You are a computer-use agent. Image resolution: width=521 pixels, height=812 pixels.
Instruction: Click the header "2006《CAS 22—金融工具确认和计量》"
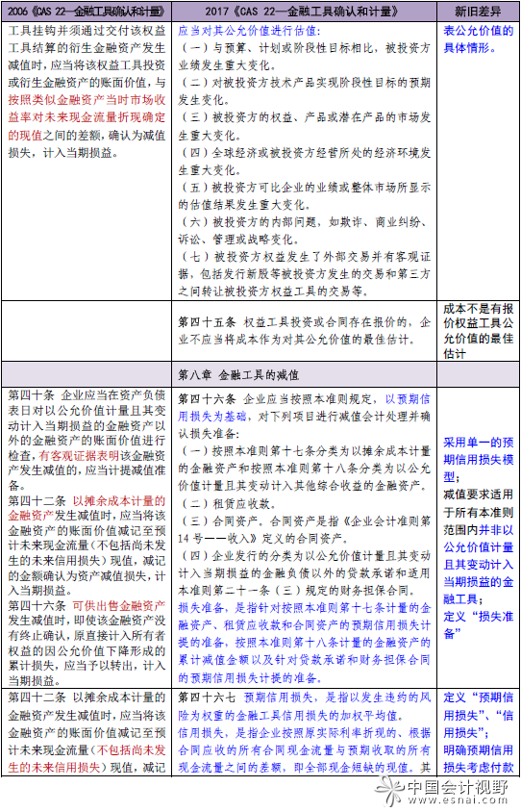click(86, 11)
